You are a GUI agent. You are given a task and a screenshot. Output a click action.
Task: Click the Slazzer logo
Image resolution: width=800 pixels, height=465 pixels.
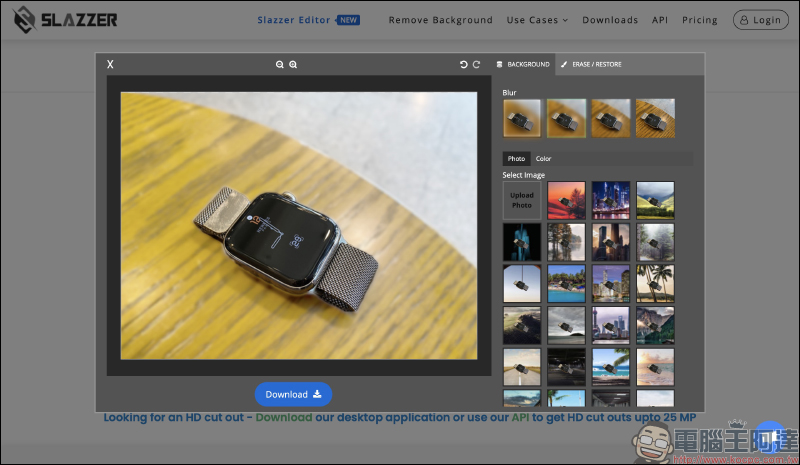click(66, 19)
